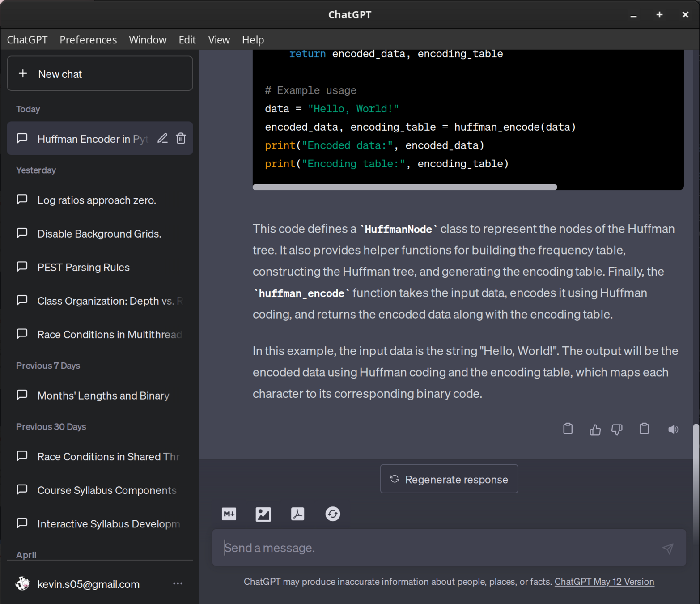The width and height of the screenshot is (700, 604).
Task: Click chat bubble icon beside Log ratios approach zero
Action: tap(22, 200)
